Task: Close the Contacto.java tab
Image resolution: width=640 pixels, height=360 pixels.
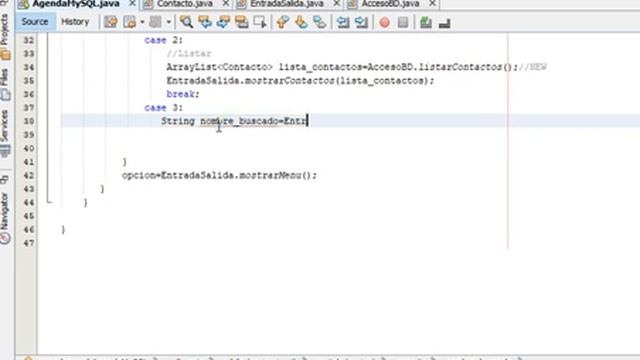Action: [x=226, y=4]
